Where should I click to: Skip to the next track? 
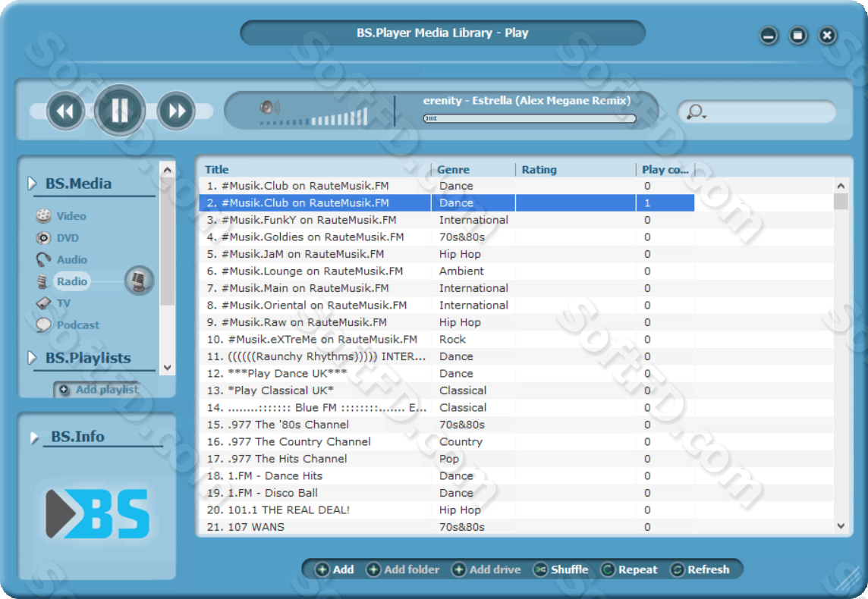[x=176, y=111]
